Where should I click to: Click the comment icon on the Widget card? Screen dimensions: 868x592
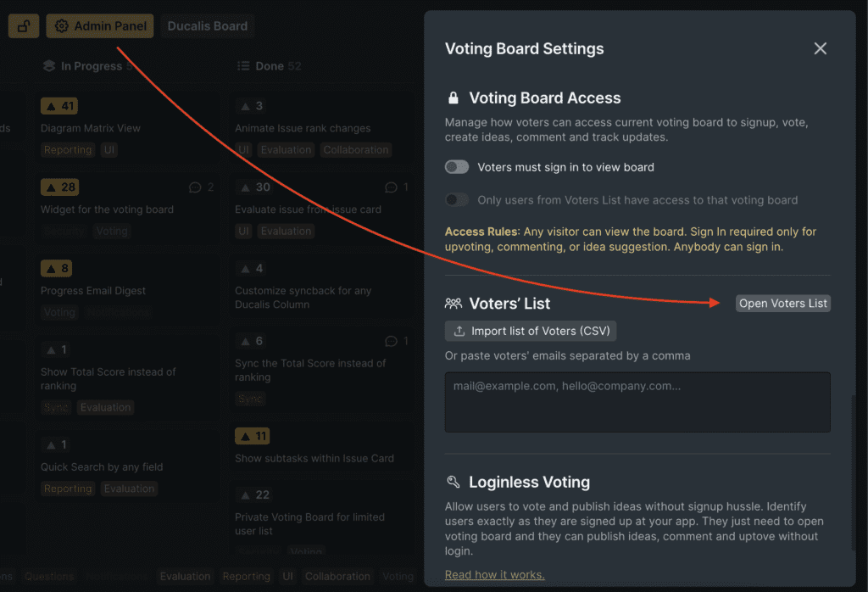tap(195, 187)
